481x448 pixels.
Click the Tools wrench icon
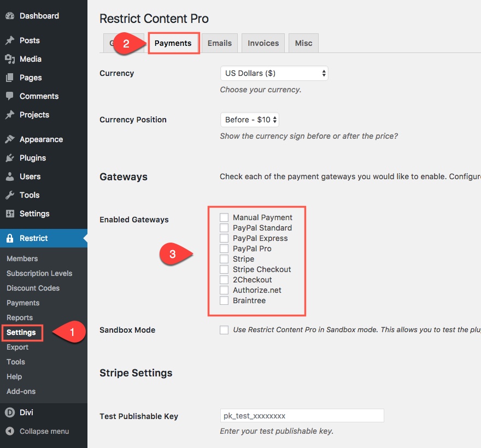10,195
